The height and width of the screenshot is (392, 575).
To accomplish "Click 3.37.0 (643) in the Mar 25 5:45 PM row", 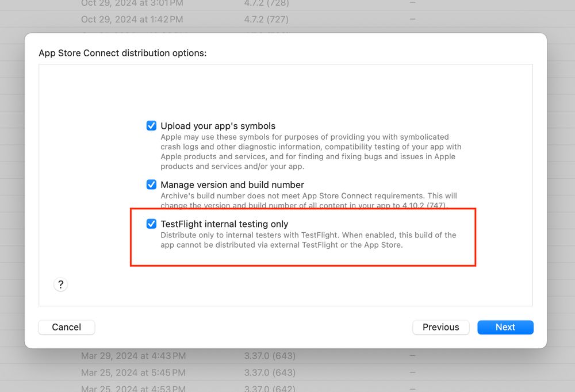I will tap(270, 372).
